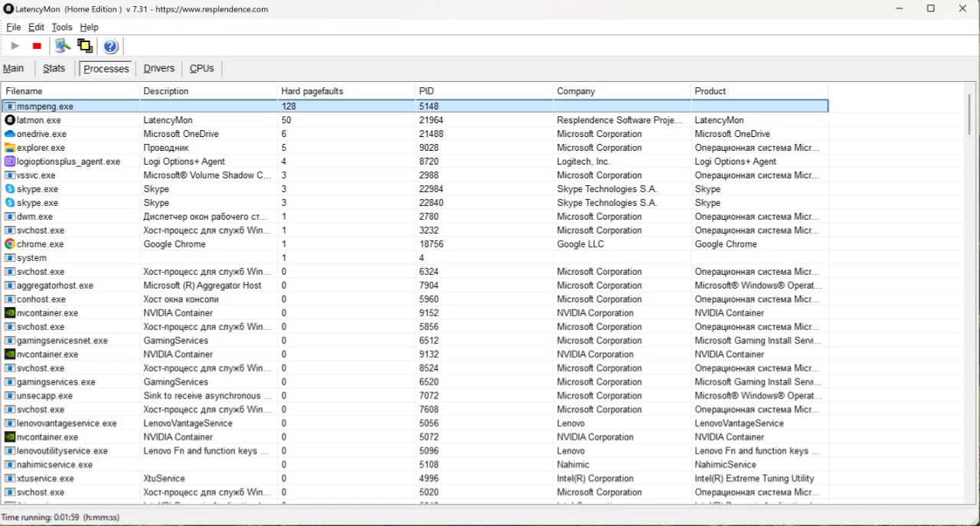Select the onedrive.exe filename
The height and width of the screenshot is (526, 980).
click(41, 134)
